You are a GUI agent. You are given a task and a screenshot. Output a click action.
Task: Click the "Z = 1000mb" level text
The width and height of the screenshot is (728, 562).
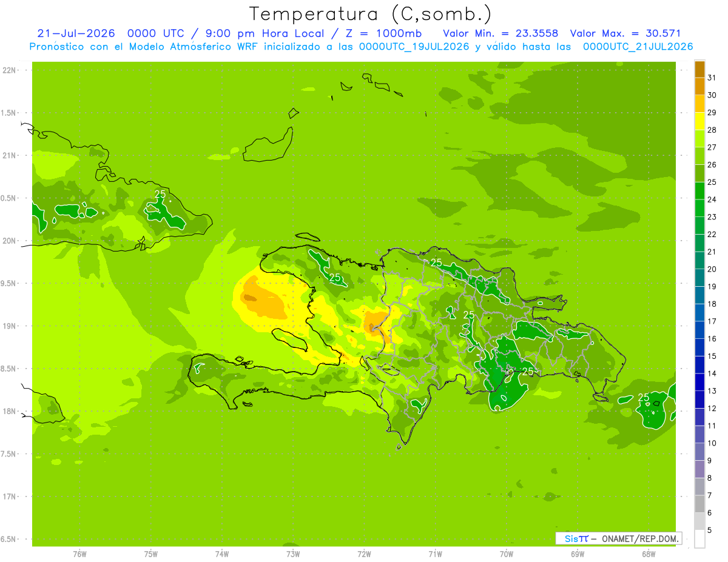pyautogui.click(x=383, y=33)
